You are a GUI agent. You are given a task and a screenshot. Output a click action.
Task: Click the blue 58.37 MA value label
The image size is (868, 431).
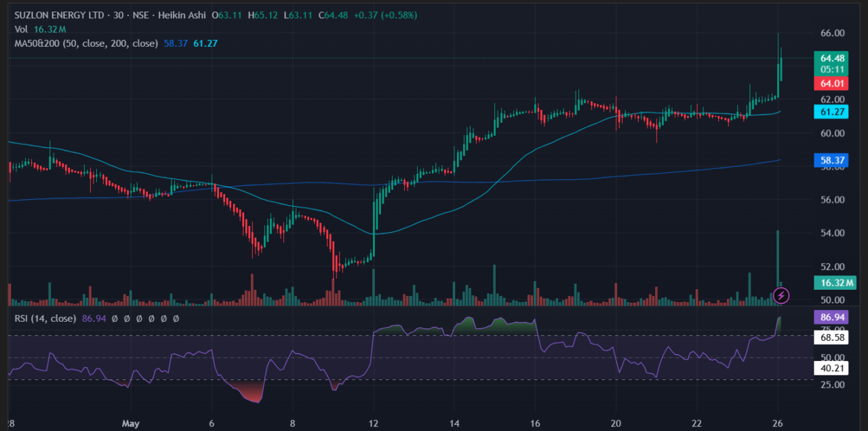tap(831, 160)
